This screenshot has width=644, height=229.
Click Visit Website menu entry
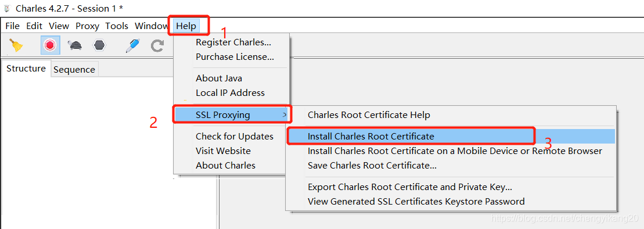(x=232, y=151)
